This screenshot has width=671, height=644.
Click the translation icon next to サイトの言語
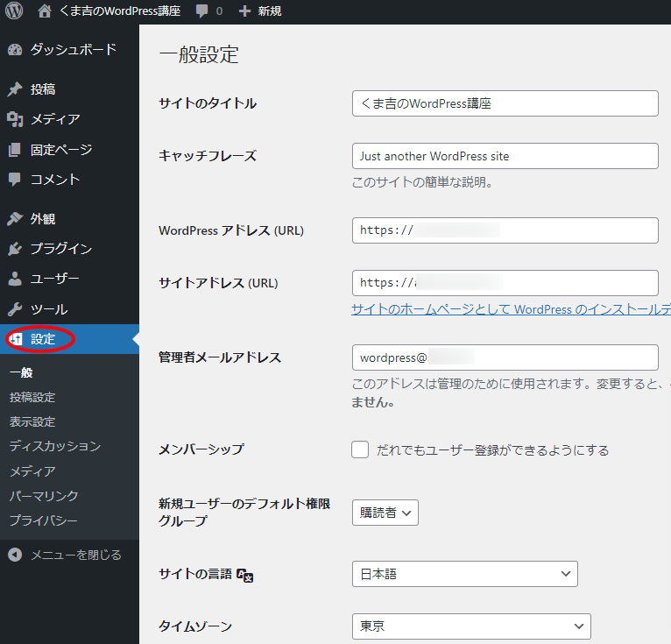(x=245, y=575)
